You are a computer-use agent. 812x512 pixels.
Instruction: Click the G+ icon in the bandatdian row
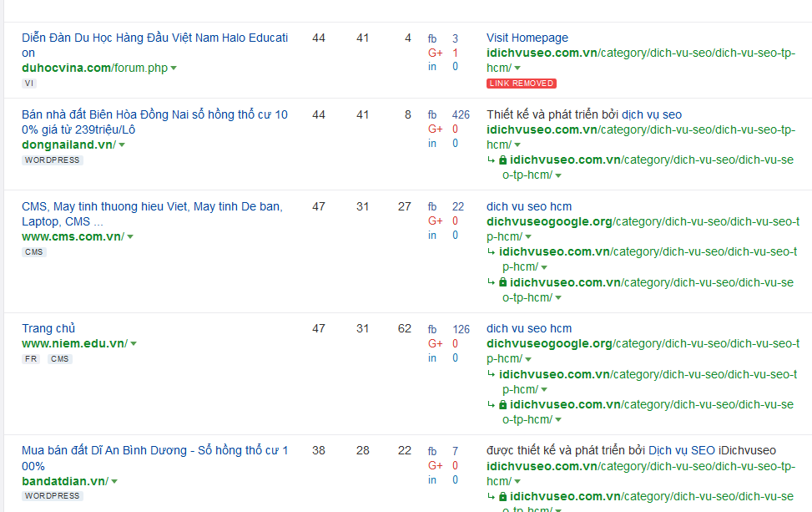click(435, 465)
